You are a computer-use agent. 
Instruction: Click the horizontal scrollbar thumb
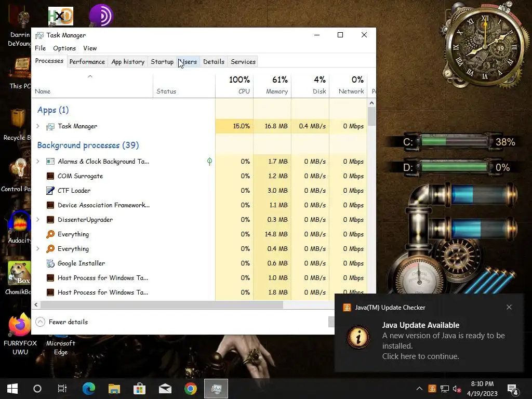162,304
